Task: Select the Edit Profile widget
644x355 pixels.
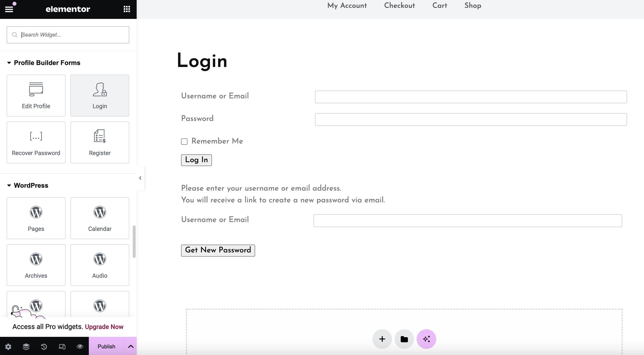Action: pos(36,95)
